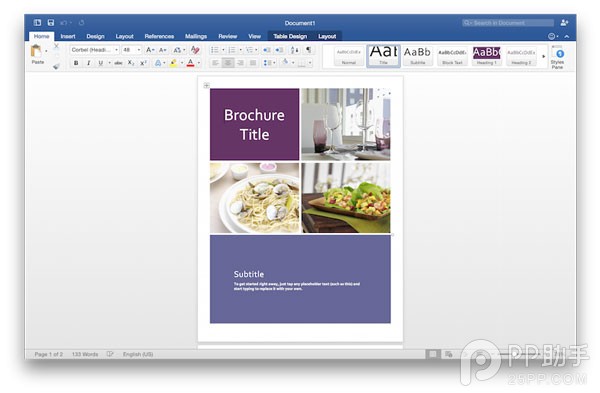600x393 pixels.
Task: Apply shading with the paint bucket
Action: pyautogui.click(x=285, y=63)
